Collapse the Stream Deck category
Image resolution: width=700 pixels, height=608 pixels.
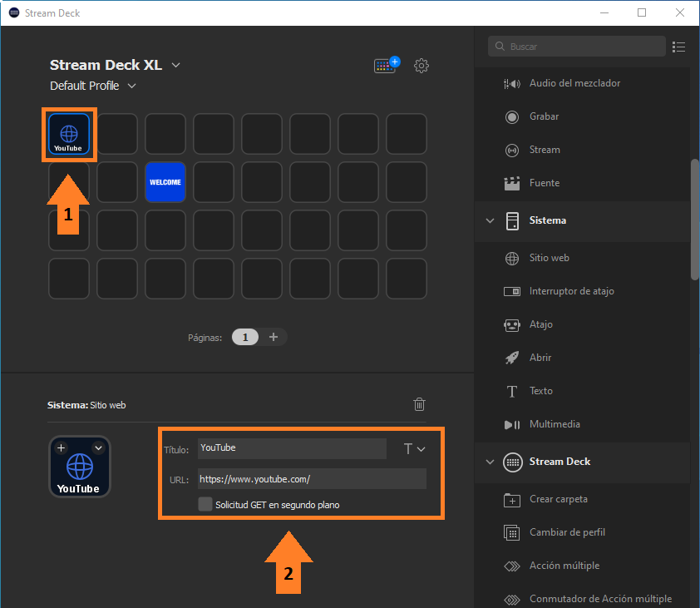click(490, 462)
